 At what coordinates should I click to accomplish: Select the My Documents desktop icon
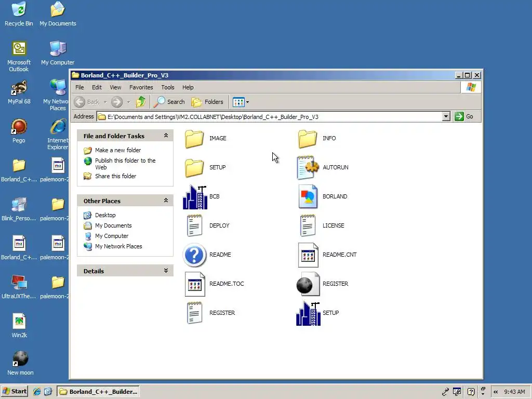tap(58, 14)
